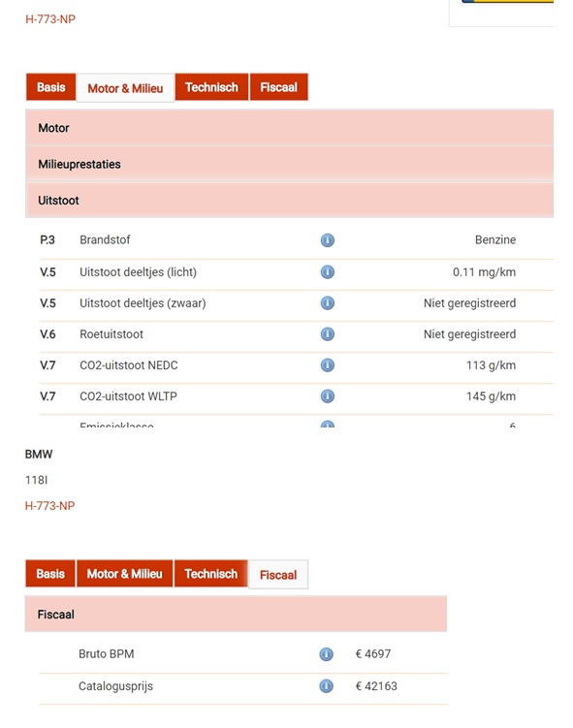Click the Bruto BPM label
Viewport: 573px width, 728px height.
(107, 653)
